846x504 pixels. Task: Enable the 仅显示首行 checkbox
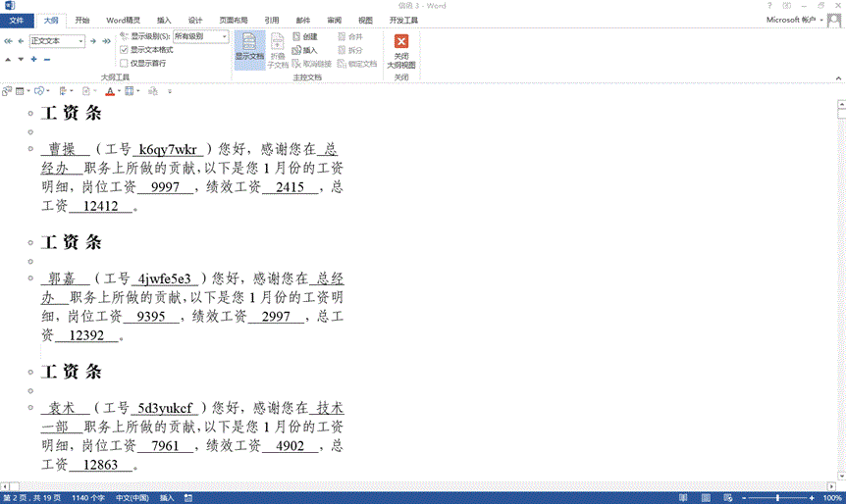point(124,63)
